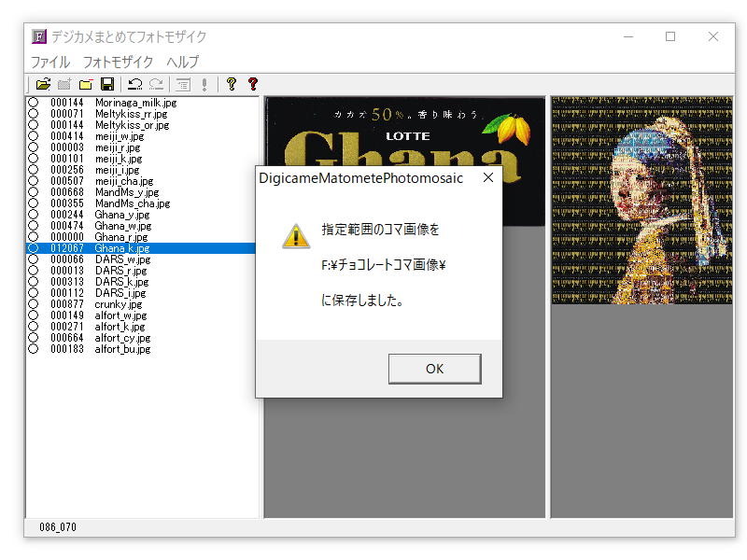Minimize the デジカメまとめてフォトモザイク window
The height and width of the screenshot is (560, 747).
pyautogui.click(x=628, y=36)
